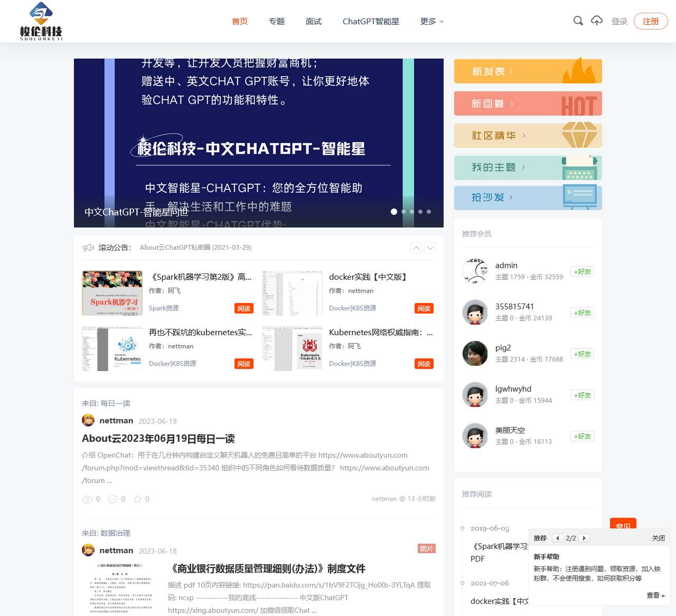Click the 数据治理 source link

click(116, 533)
